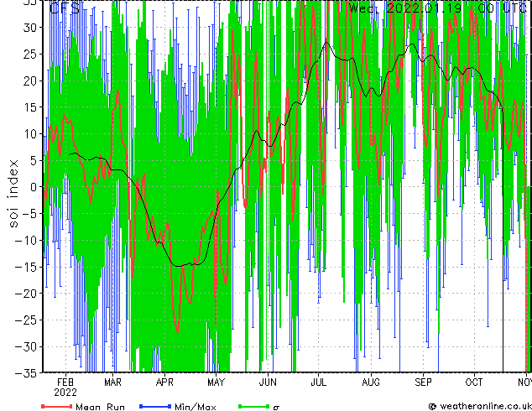Click the OCT month label

(x=474, y=382)
